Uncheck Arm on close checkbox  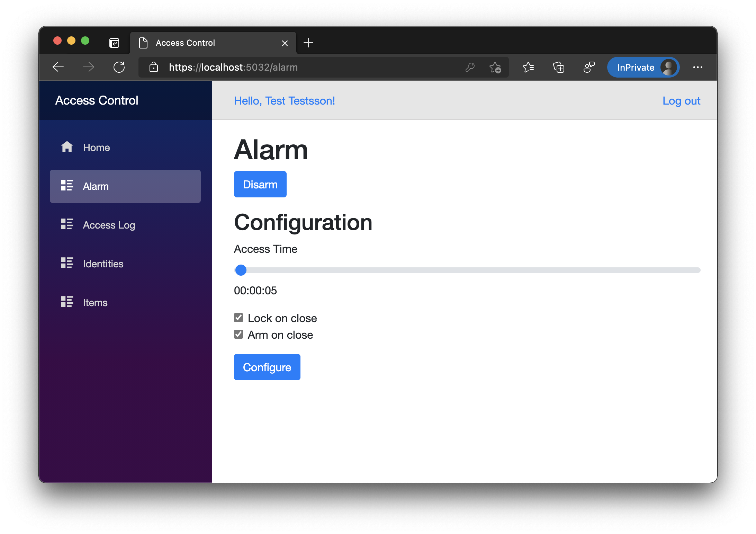click(x=238, y=334)
